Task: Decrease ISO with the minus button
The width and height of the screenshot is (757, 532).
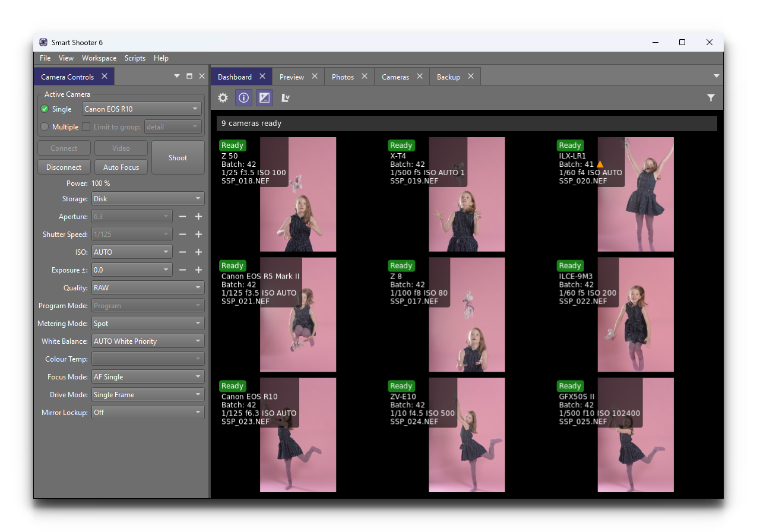Action: [183, 252]
